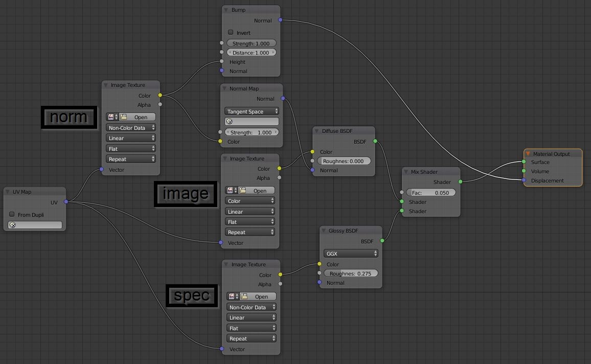Click the UV output socket on UV Map node
The height and width of the screenshot is (364, 591).
pos(66,202)
